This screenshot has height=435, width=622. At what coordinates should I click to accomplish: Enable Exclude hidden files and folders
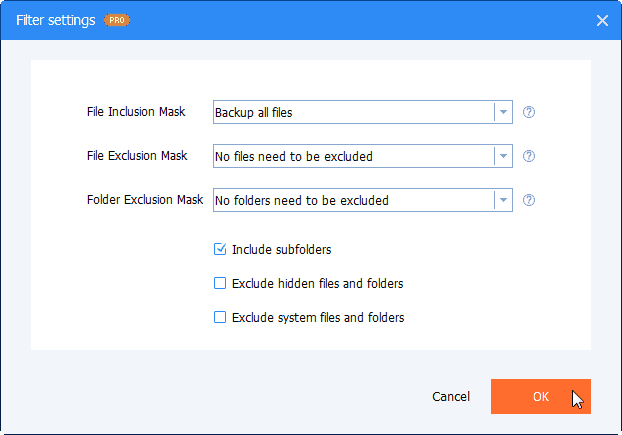tap(221, 283)
